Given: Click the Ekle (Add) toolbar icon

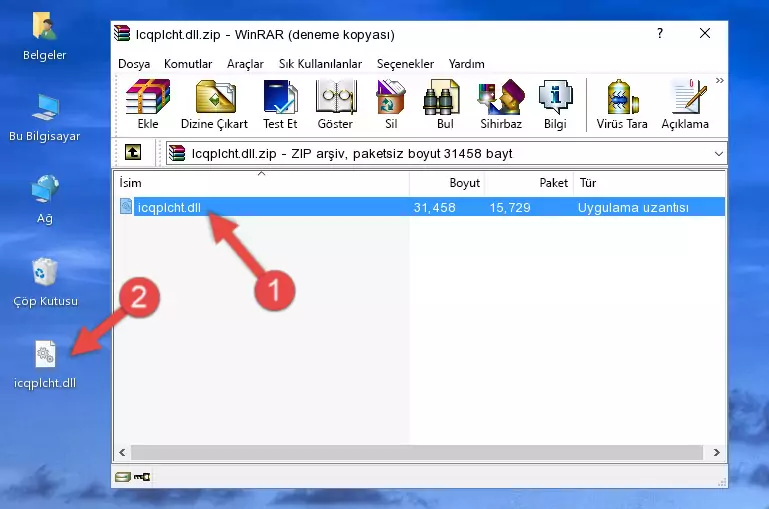Looking at the screenshot, I should [148, 104].
